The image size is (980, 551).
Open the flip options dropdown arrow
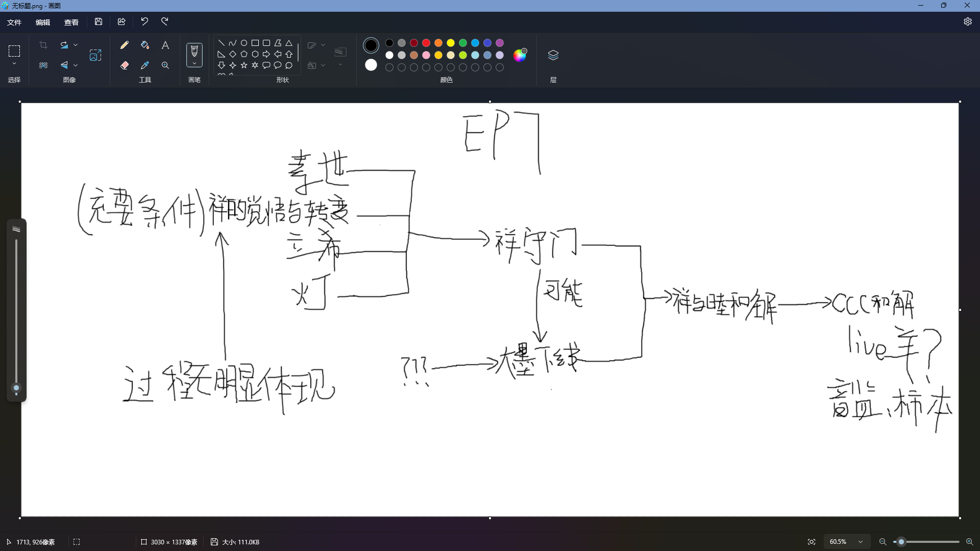click(x=76, y=65)
